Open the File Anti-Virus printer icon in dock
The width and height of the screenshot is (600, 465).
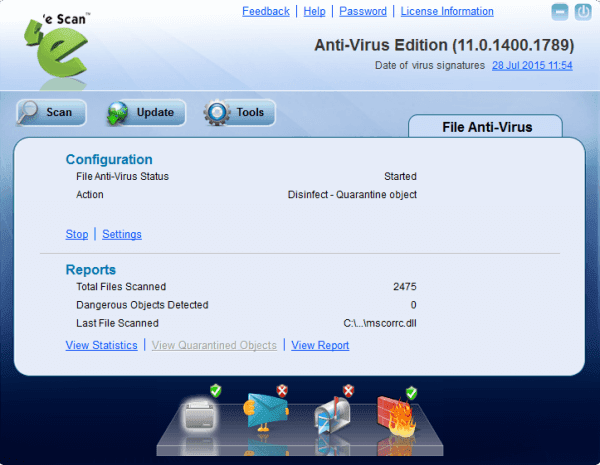199,414
